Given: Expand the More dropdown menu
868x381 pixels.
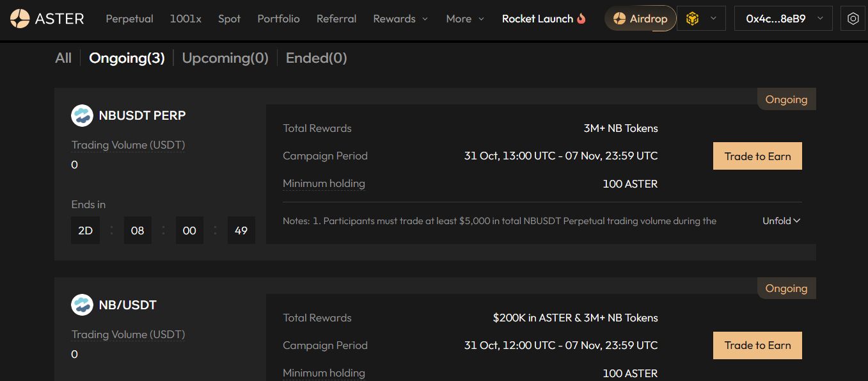Looking at the screenshot, I should tap(465, 19).
